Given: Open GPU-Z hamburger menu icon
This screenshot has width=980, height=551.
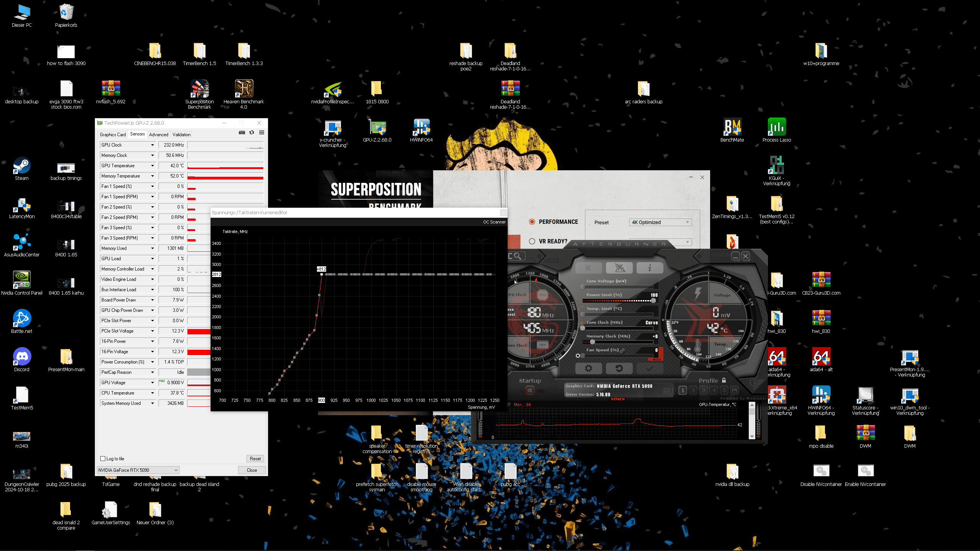Looking at the screenshot, I should 261,132.
